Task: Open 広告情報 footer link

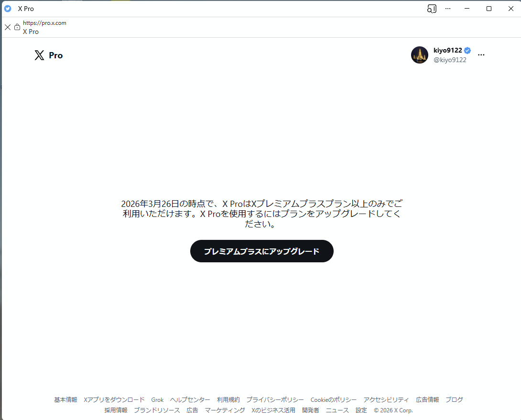Action: coord(428,400)
